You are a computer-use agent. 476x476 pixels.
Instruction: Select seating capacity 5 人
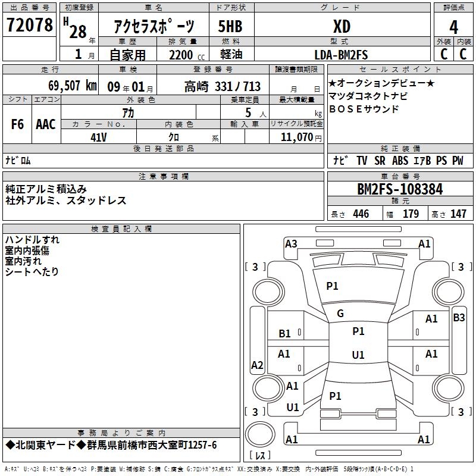[x=256, y=113]
